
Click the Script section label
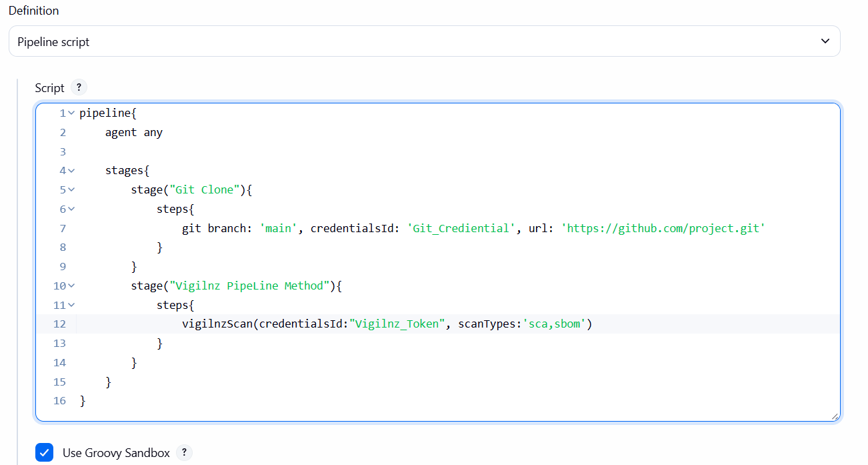[x=49, y=87]
